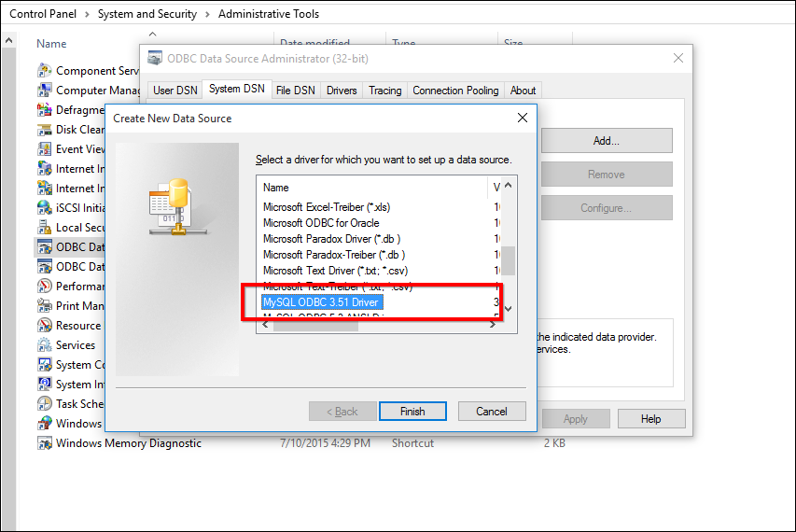Click Administrative Tools in the breadcrumb
Image resolution: width=796 pixels, height=532 pixels.
(x=269, y=14)
